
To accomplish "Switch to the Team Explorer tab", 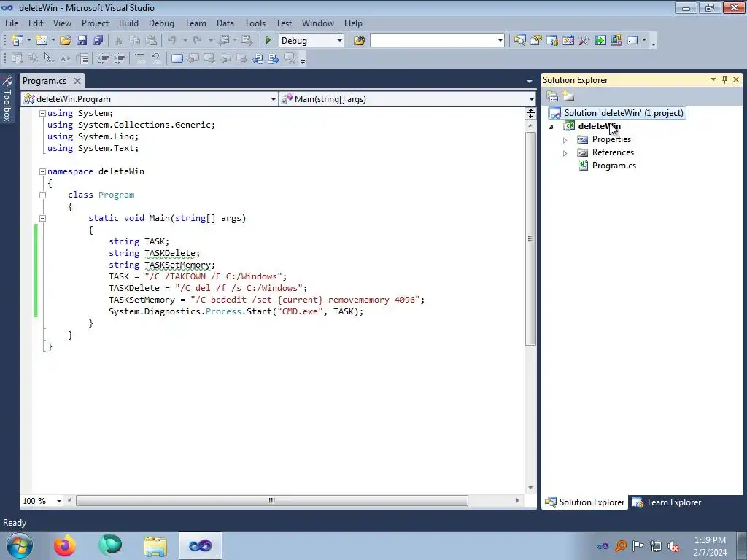I will (x=666, y=502).
